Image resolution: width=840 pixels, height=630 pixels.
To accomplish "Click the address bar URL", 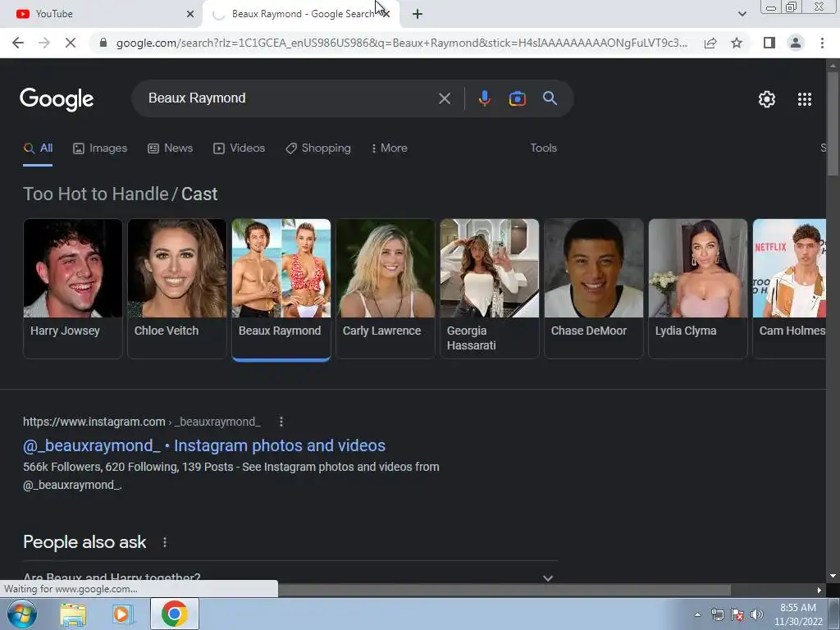I will (x=402, y=43).
